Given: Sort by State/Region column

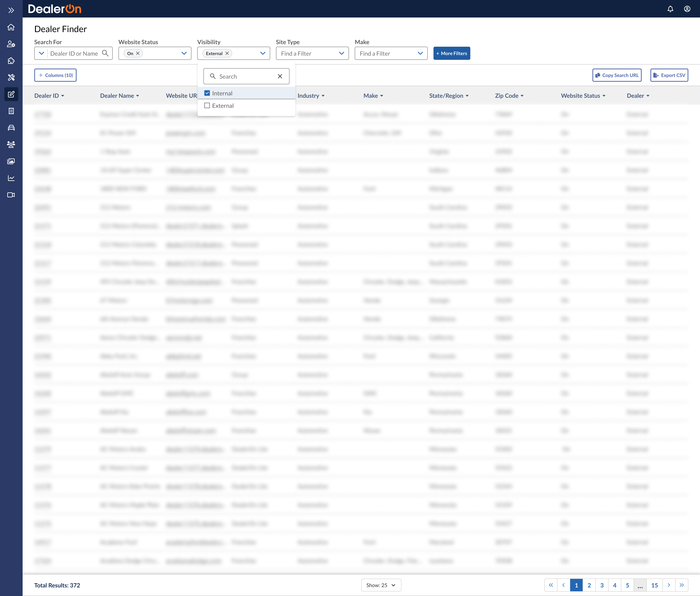Looking at the screenshot, I should tap(449, 96).
